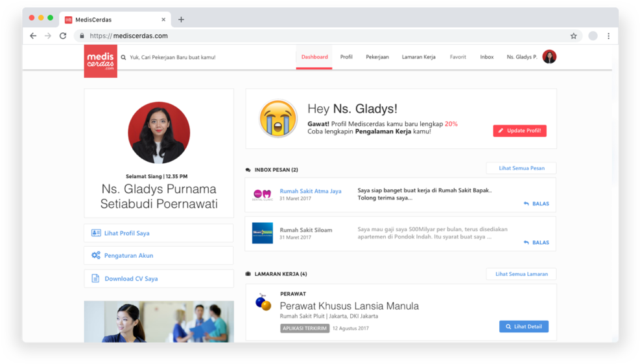Open the Lamaran Kerja nav item

coord(418,57)
